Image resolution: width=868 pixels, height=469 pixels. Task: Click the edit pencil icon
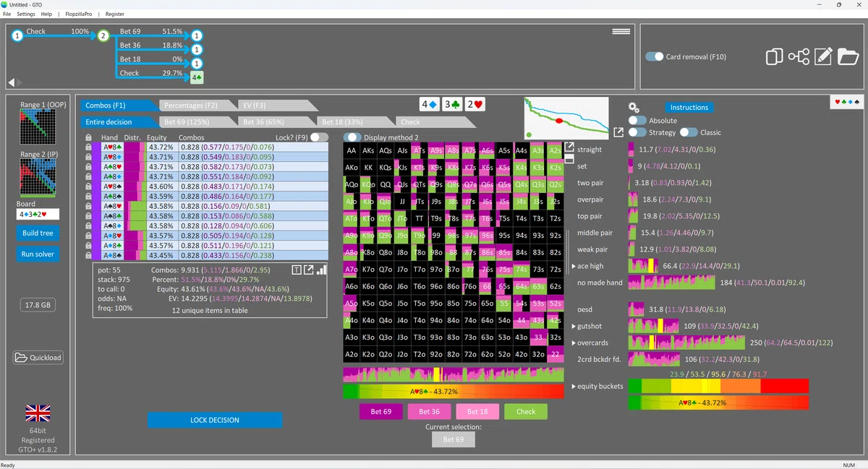(x=823, y=56)
